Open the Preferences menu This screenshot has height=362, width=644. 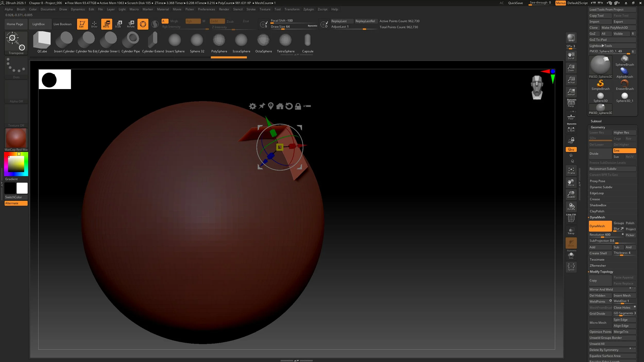pos(206,9)
